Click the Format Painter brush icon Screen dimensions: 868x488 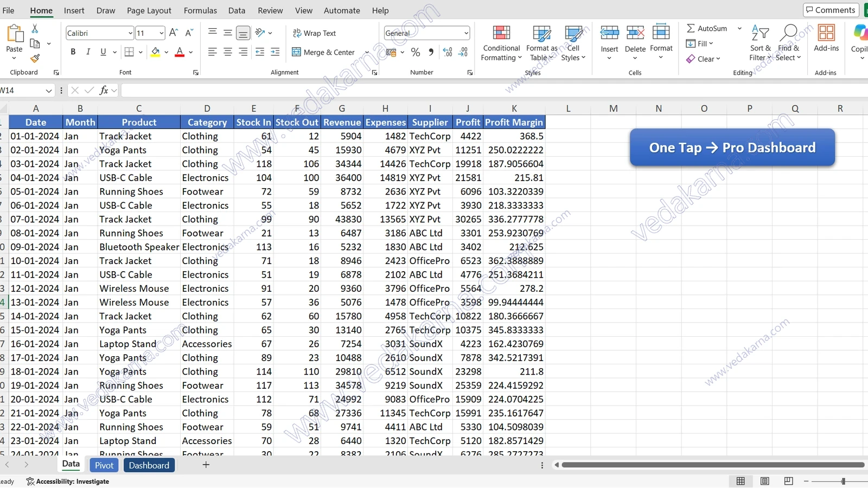tap(35, 58)
